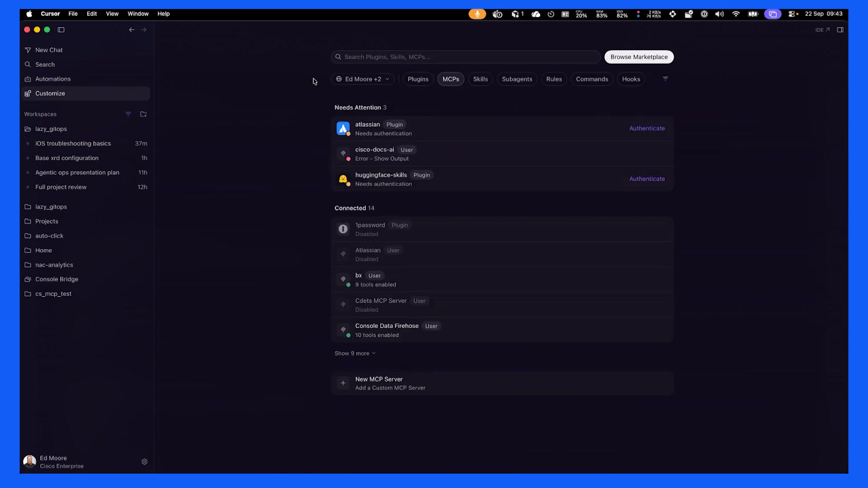868x488 pixels.
Task: Open the iOS troubleshooting basics chat
Action: point(86,144)
